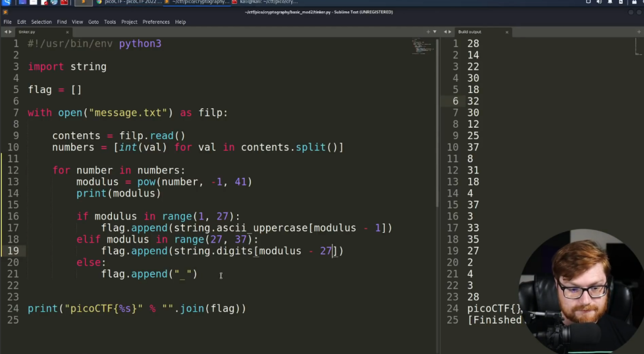
Task: Click the code minimap preview
Action: (x=423, y=47)
